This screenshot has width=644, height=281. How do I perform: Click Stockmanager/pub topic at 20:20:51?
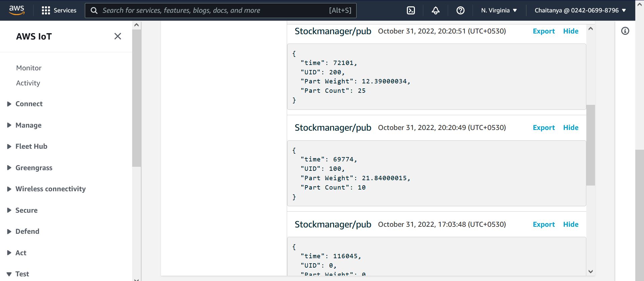(x=333, y=31)
